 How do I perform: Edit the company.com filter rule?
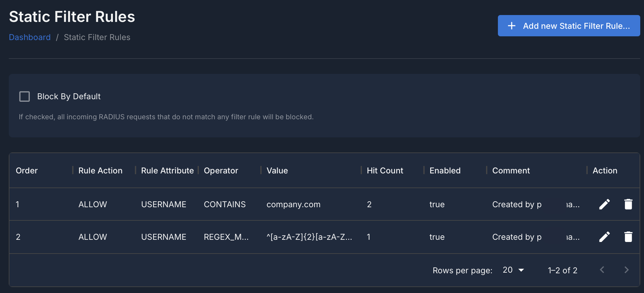604,204
